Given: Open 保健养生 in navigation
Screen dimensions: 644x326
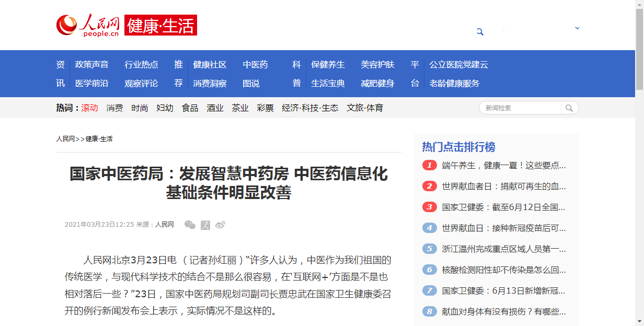Looking at the screenshot, I should coord(328,65).
